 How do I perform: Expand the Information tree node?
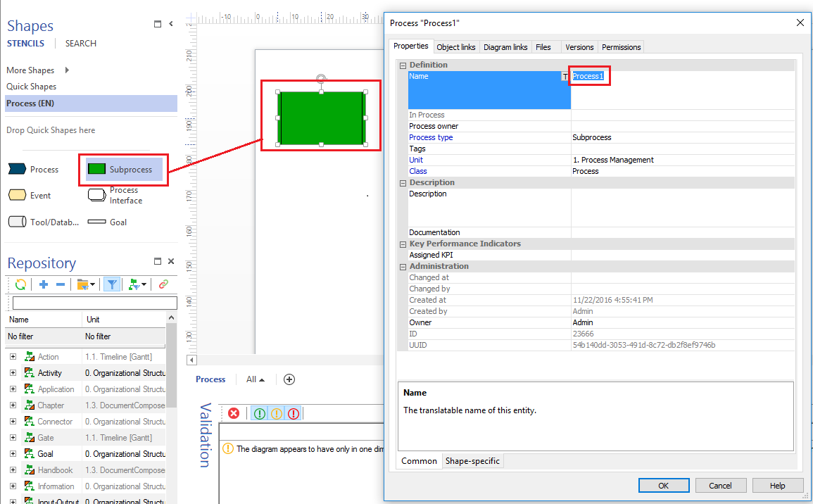coord(13,486)
